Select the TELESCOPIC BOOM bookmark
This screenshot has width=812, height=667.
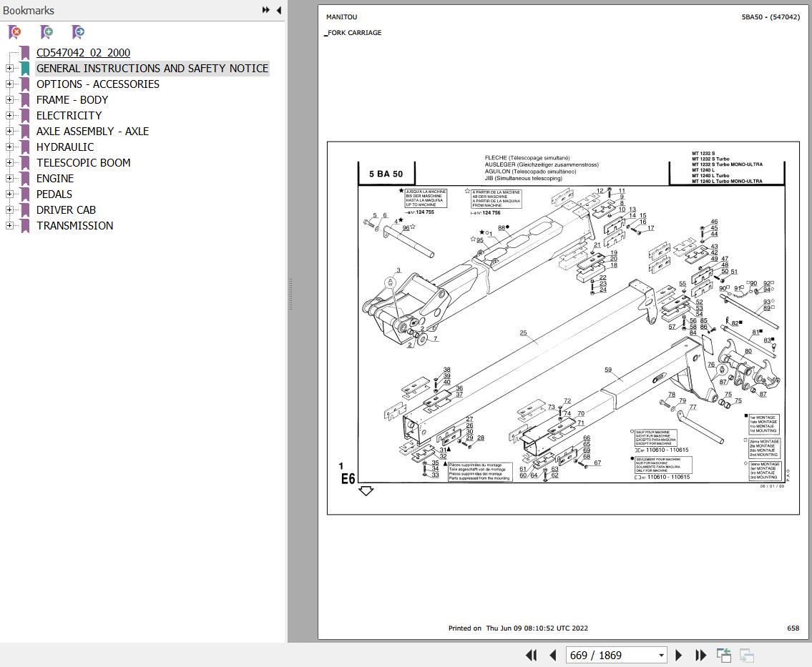pyautogui.click(x=83, y=163)
